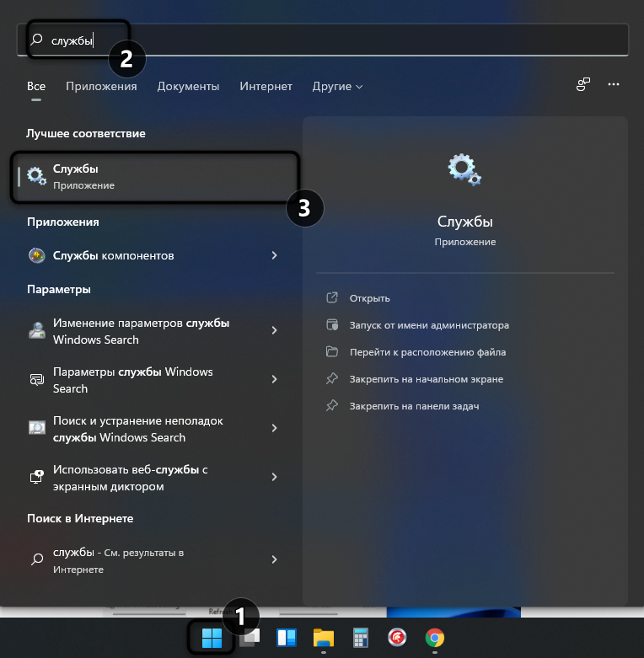Open Параметры службы Windows Search result

tap(155, 380)
